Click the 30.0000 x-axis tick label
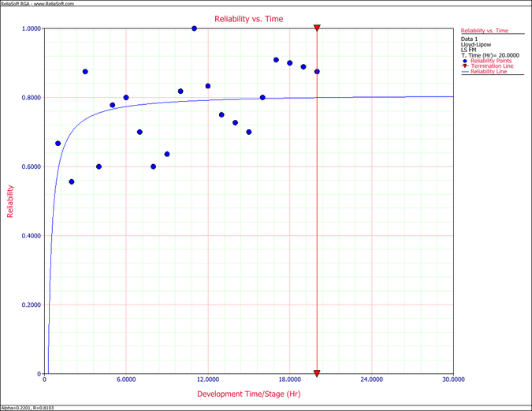The height and width of the screenshot is (411, 532). [x=452, y=380]
